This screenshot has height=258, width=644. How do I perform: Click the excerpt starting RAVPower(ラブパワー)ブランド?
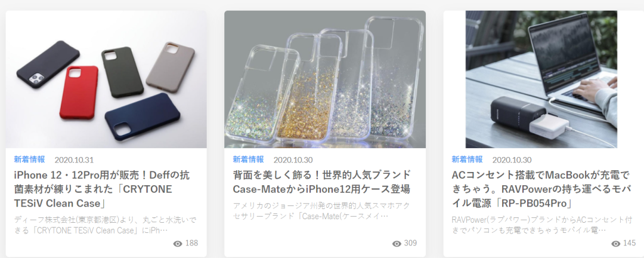tap(541, 225)
